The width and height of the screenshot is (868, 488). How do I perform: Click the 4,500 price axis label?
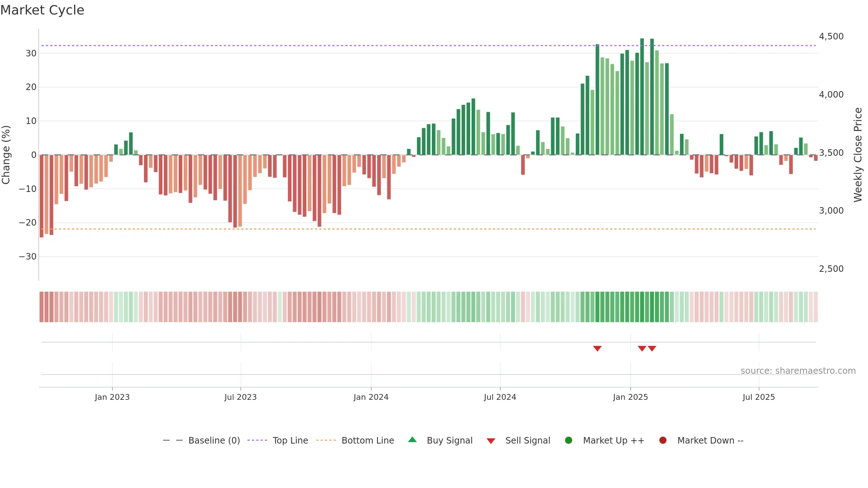coord(831,36)
